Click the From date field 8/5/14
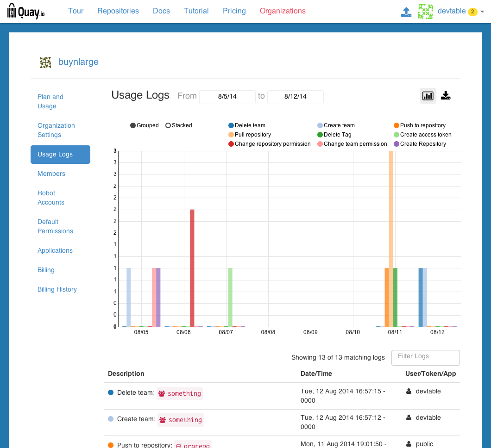The width and height of the screenshot is (491, 448). (227, 97)
